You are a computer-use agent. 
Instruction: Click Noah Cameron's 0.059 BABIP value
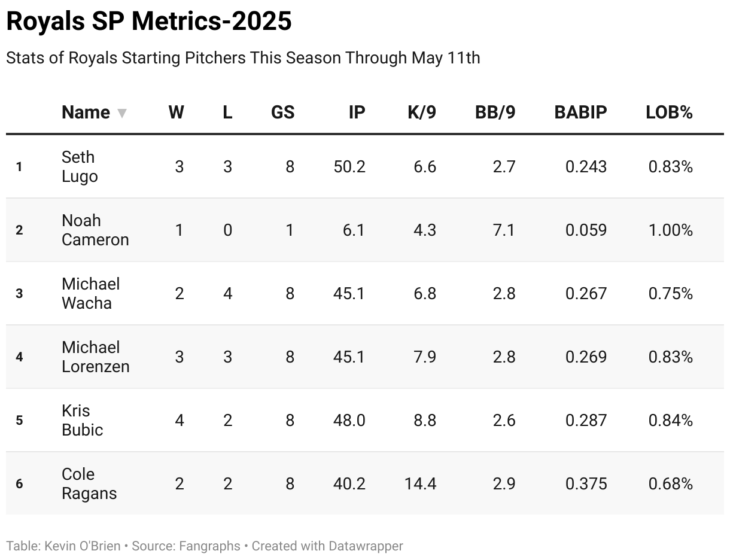(586, 230)
